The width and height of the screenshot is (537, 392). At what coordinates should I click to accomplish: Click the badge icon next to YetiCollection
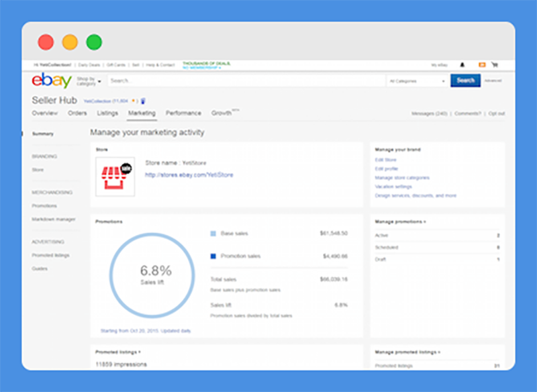[x=143, y=101]
